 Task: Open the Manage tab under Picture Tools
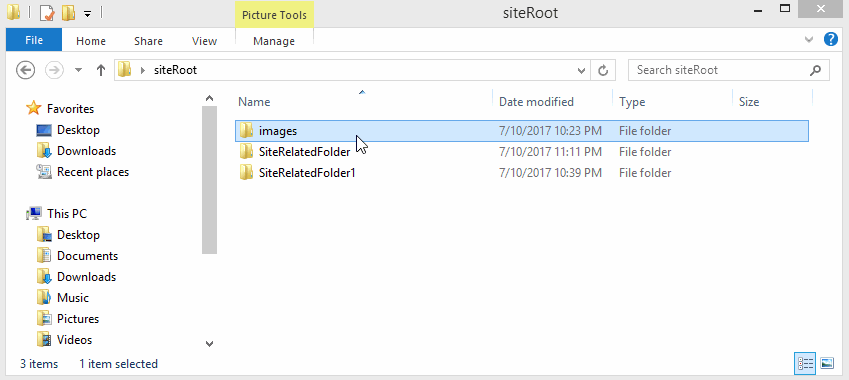click(x=274, y=41)
